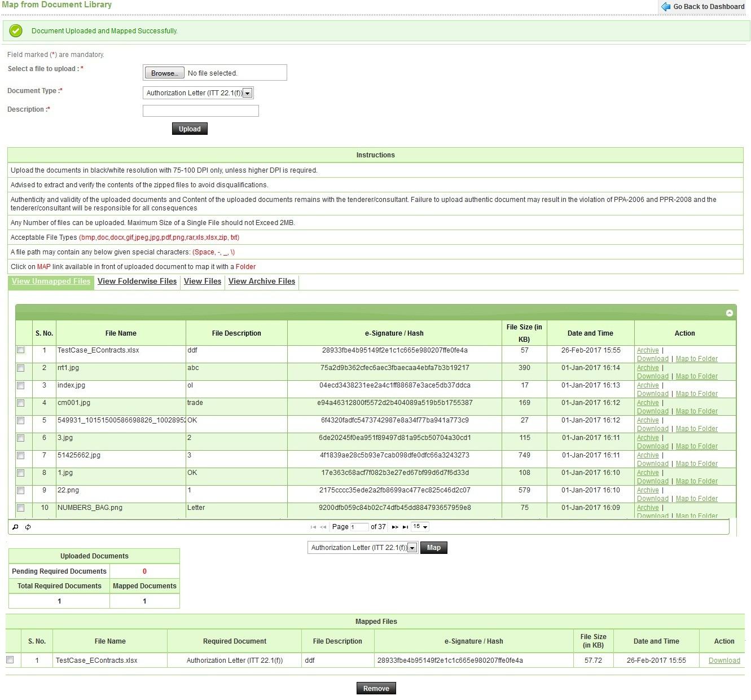Click the S. No. column header in the unmapped grid
This screenshot has height=700, width=751.
pyautogui.click(x=44, y=333)
